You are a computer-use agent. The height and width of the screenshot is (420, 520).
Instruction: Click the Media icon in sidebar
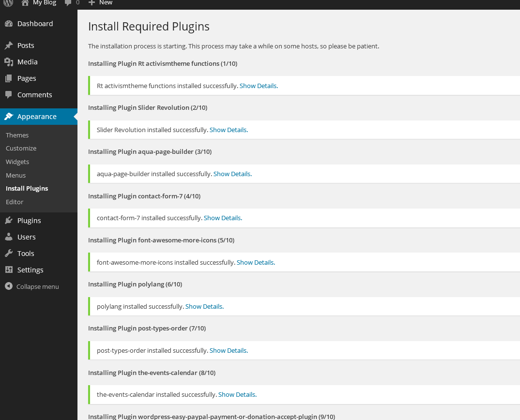[x=9, y=62]
